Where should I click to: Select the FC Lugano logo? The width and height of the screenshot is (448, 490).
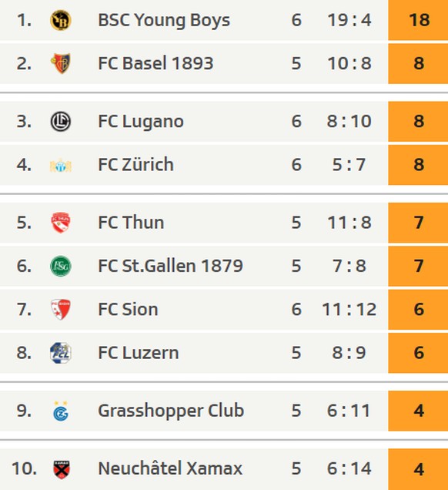point(61,121)
